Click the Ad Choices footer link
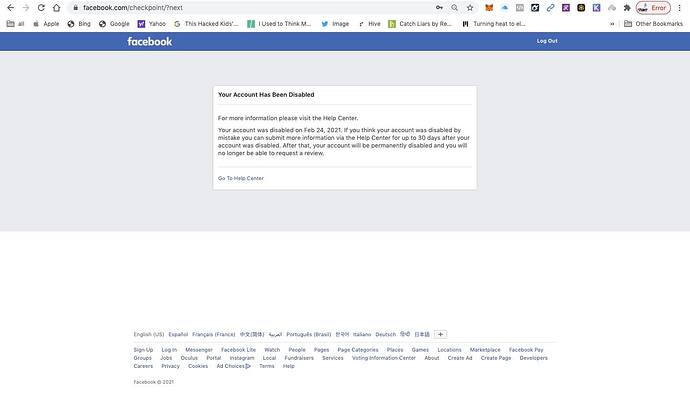Screen dimensions: 690x410 coord(233,366)
